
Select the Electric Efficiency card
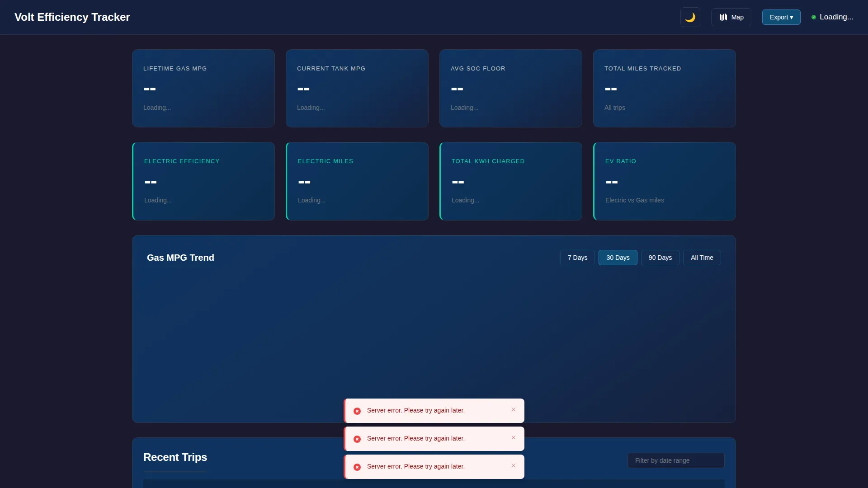203,181
